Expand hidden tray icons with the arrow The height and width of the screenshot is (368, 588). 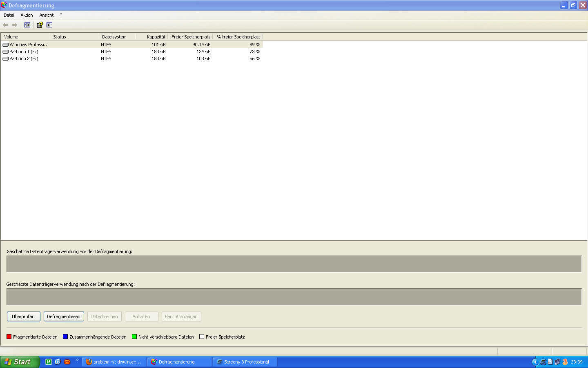(535, 362)
